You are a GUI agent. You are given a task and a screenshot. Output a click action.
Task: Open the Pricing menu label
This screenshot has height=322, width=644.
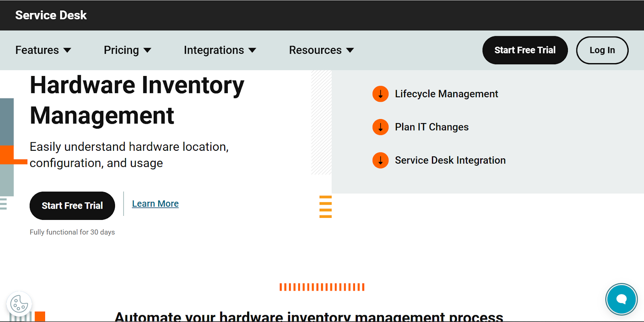pyautogui.click(x=121, y=50)
